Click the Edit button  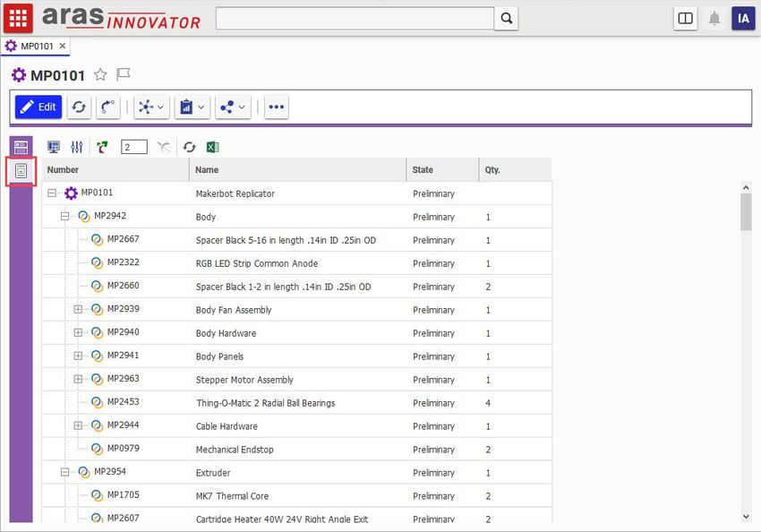[38, 107]
